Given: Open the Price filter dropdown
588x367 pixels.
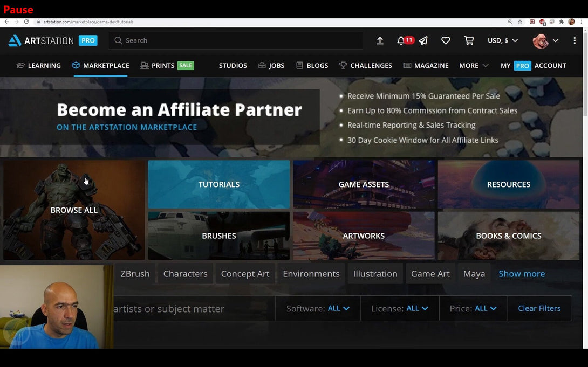Looking at the screenshot, I should coord(473,308).
